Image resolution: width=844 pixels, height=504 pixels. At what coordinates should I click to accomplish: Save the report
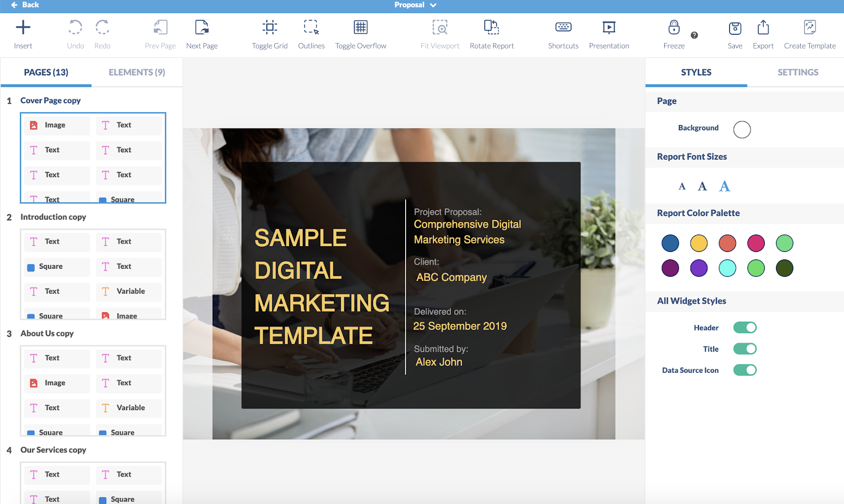pos(735,35)
